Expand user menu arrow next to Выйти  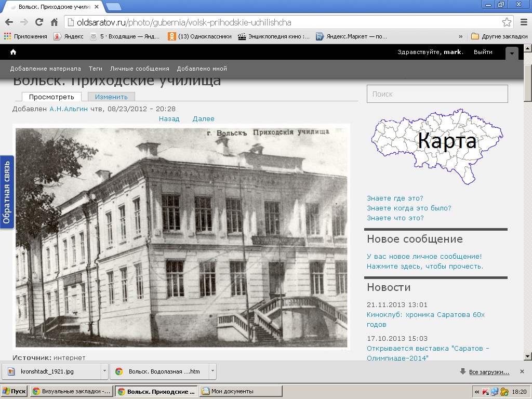click(x=512, y=54)
